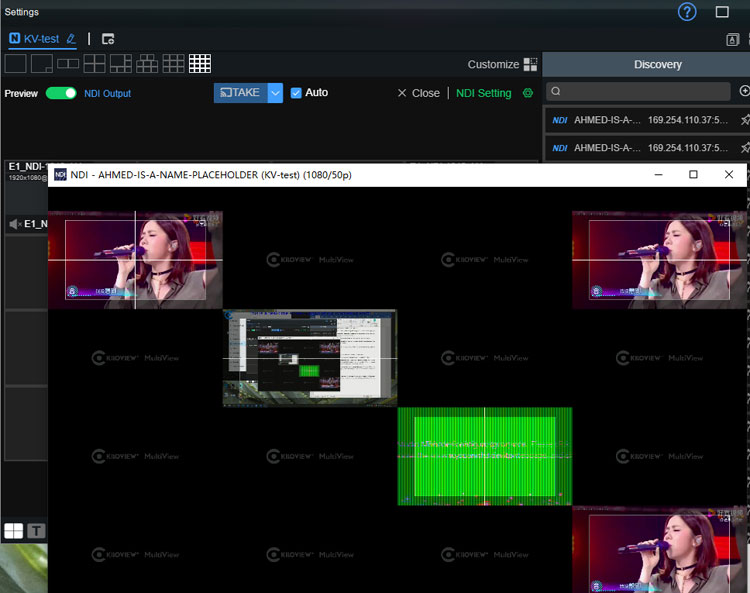This screenshot has width=750, height=593.
Task: Minimize the NDI monitor window
Action: [x=659, y=175]
